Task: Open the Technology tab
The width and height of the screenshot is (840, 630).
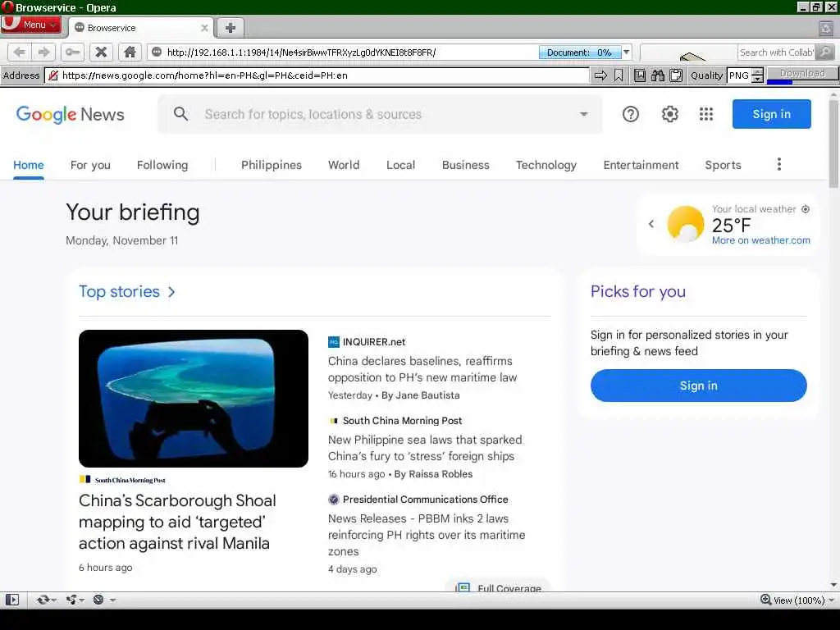Action: click(x=546, y=165)
